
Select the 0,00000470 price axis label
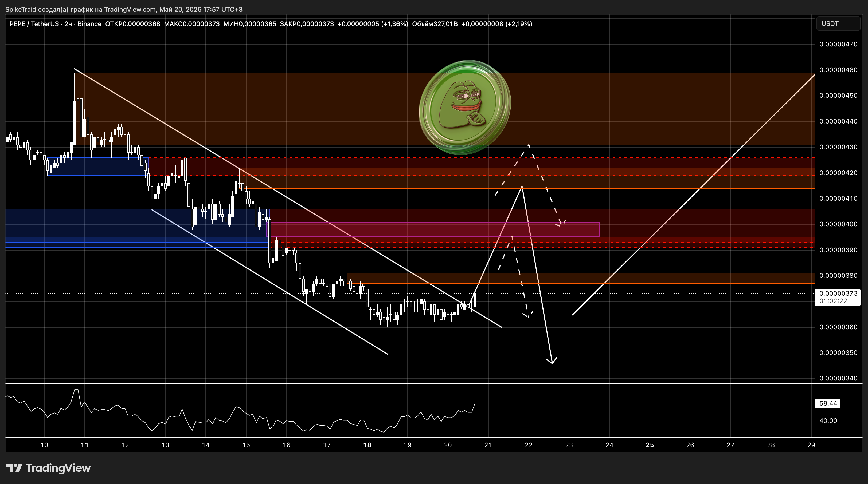click(x=838, y=44)
